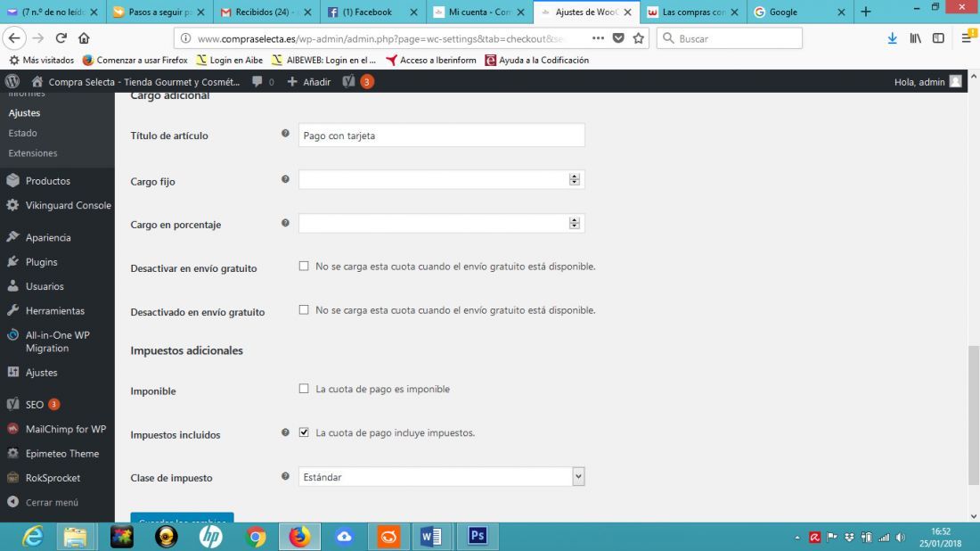Uncheck La cuota de pago incluye impuestos

point(304,432)
